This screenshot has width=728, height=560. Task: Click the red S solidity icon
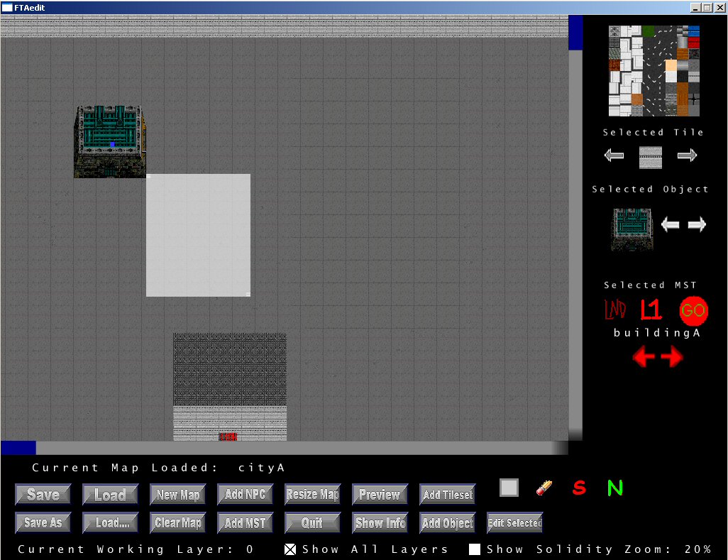[x=579, y=488]
